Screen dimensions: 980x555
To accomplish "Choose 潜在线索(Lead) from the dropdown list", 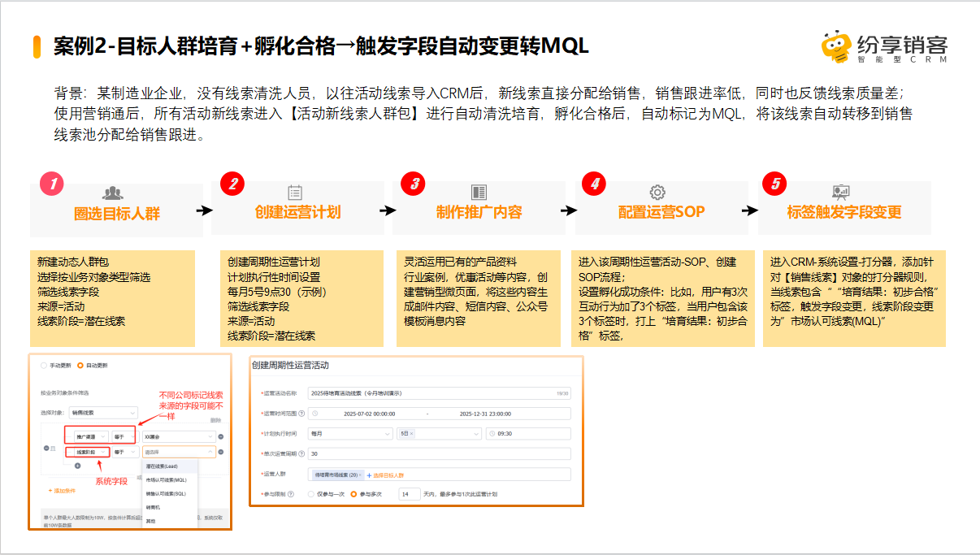I will [170, 466].
